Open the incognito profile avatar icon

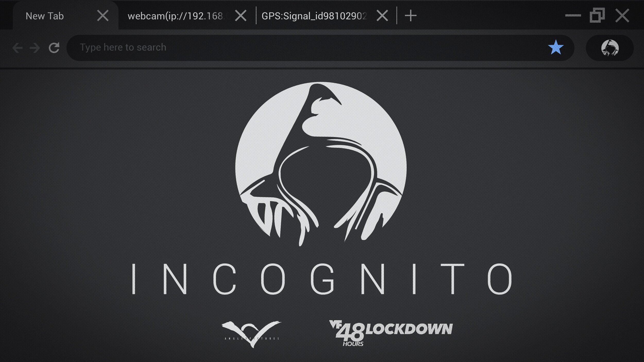pos(610,48)
